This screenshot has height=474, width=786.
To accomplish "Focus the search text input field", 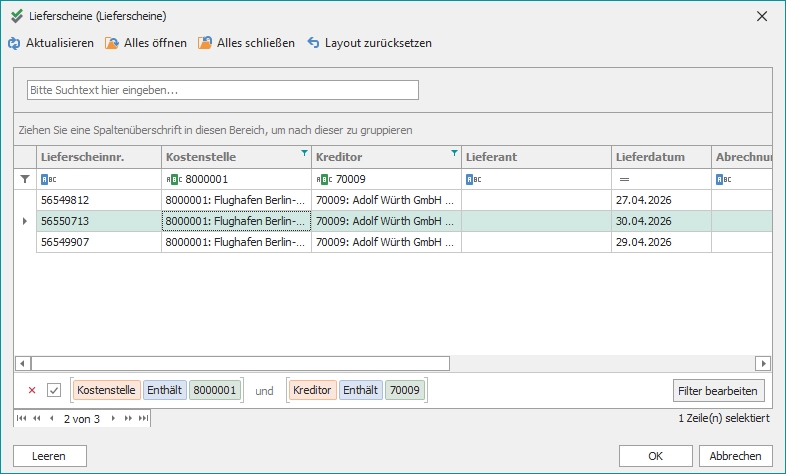I will coord(223,90).
